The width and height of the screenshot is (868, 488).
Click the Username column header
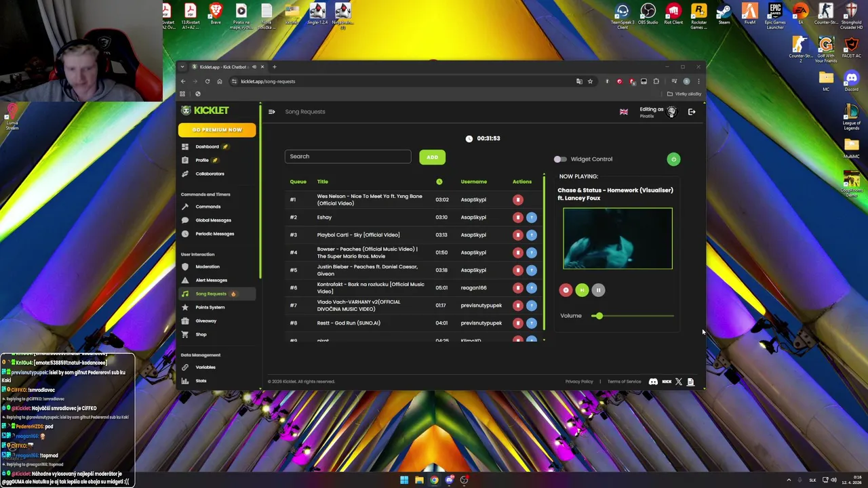coord(474,182)
